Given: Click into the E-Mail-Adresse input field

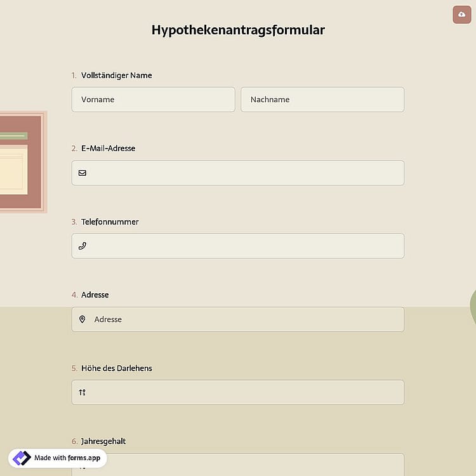Looking at the screenshot, I should (238, 173).
